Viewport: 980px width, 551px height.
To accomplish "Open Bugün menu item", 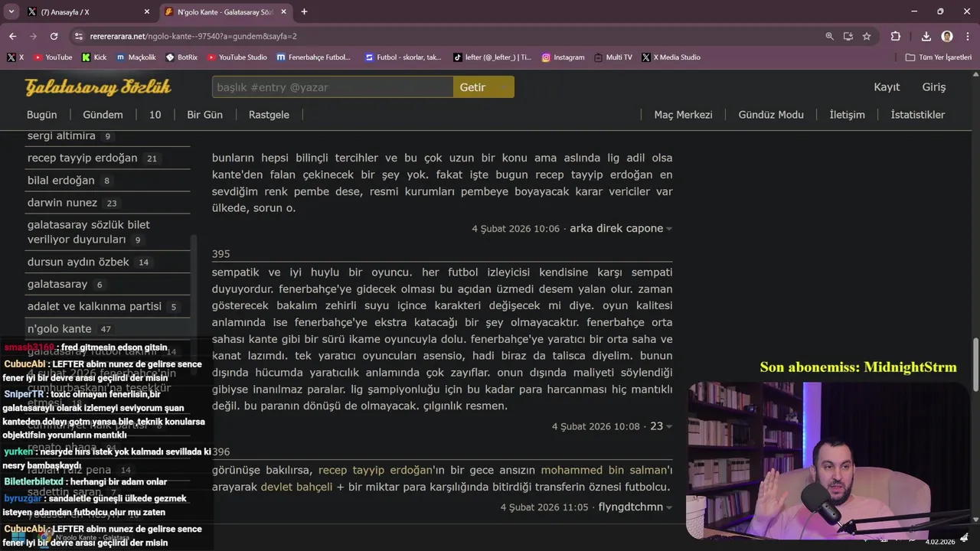I will click(42, 115).
